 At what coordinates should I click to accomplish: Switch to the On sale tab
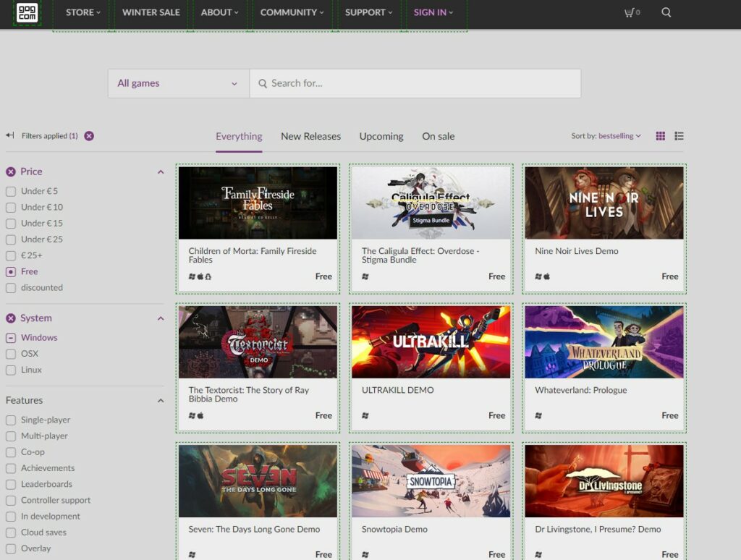coord(439,137)
